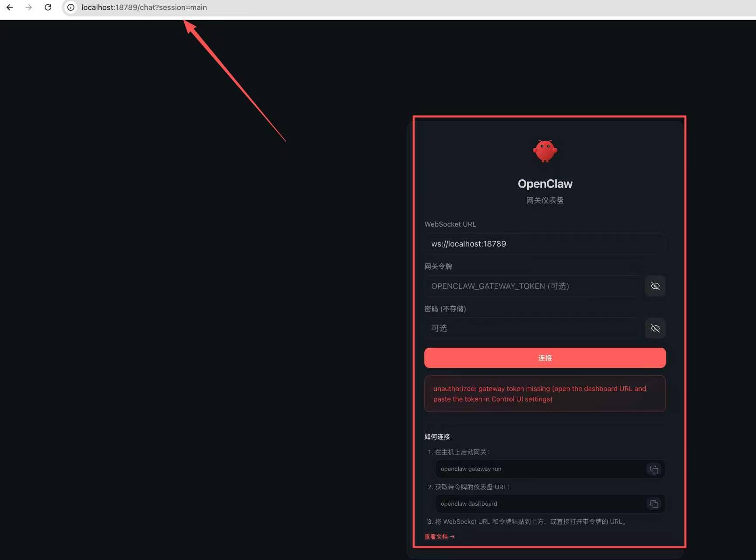The width and height of the screenshot is (756, 560).
Task: Click the red OpenClaw mascot logo
Action: click(545, 151)
